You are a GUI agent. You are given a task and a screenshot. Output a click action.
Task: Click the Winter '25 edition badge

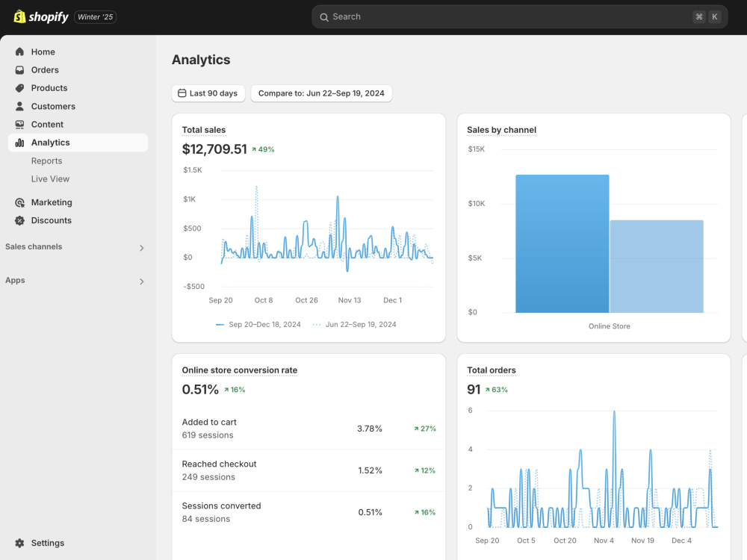coord(96,17)
